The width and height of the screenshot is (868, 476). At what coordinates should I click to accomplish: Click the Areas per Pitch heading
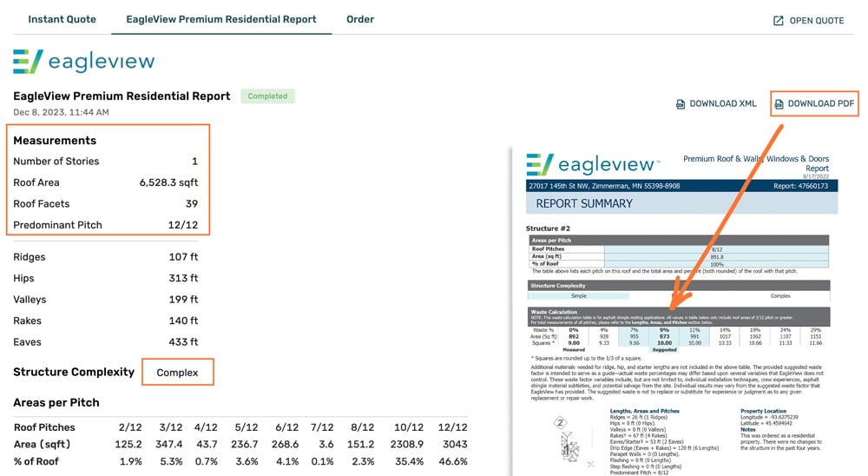click(x=56, y=403)
